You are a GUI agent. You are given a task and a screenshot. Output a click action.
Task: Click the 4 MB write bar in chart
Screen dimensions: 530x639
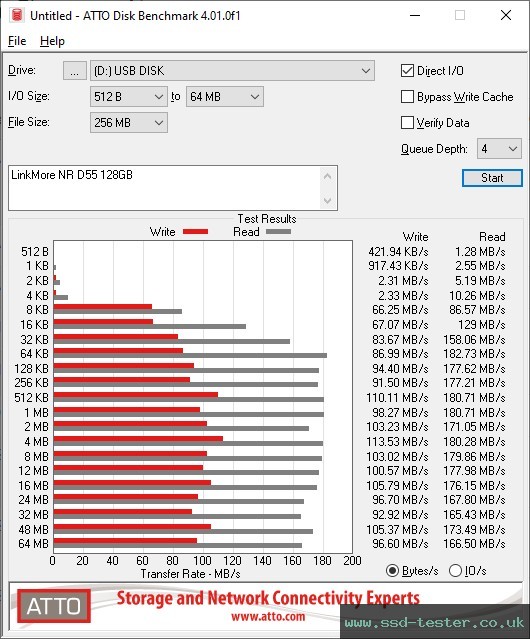[x=138, y=438]
